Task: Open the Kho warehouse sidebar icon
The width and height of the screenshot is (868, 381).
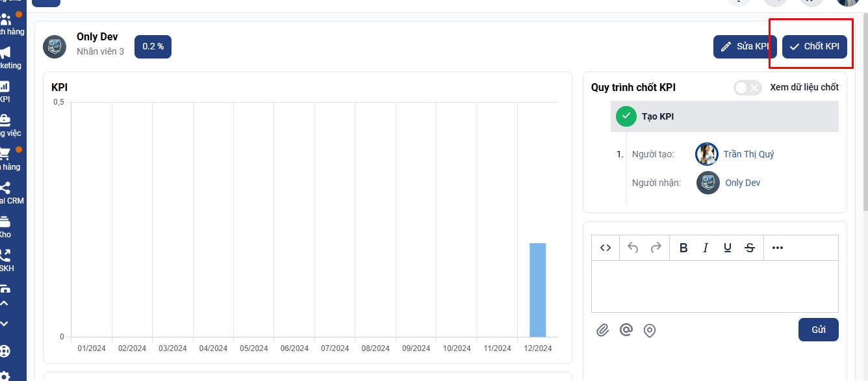Action: pyautogui.click(x=5, y=225)
